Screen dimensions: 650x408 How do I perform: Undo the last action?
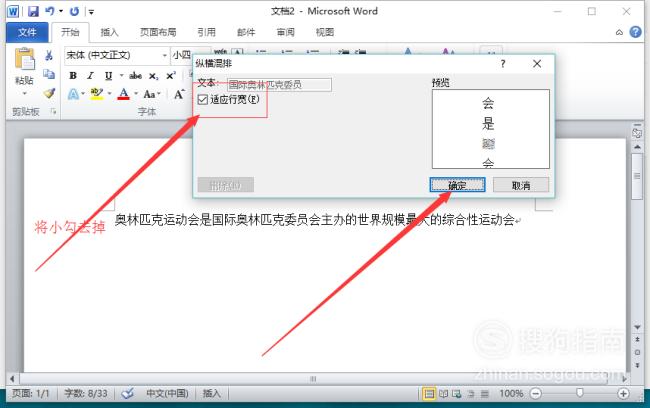(50, 11)
